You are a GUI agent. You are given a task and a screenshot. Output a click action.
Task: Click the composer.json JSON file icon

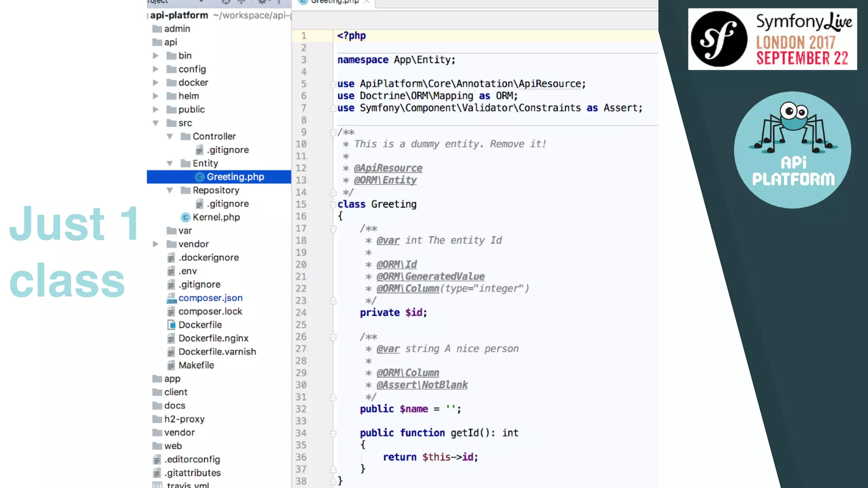click(171, 298)
